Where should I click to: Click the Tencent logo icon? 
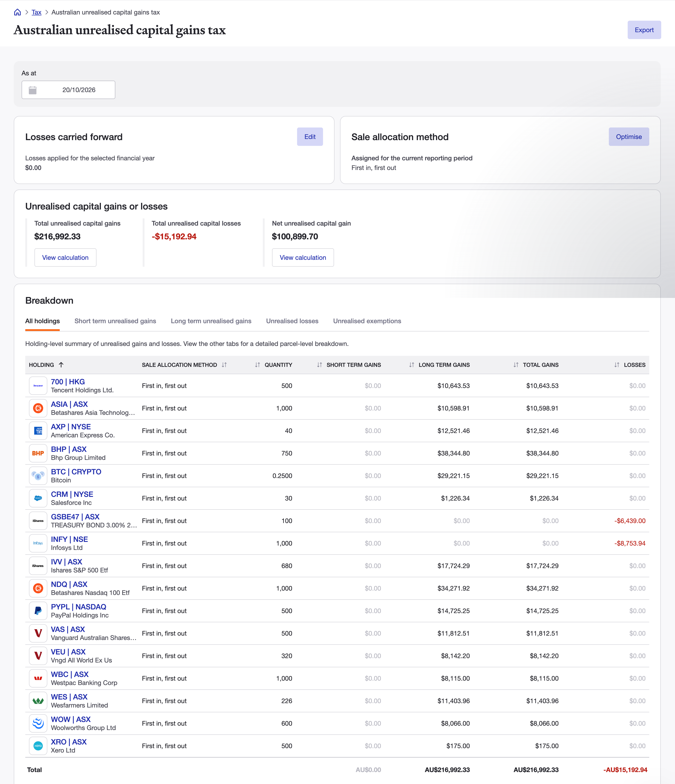(38, 385)
